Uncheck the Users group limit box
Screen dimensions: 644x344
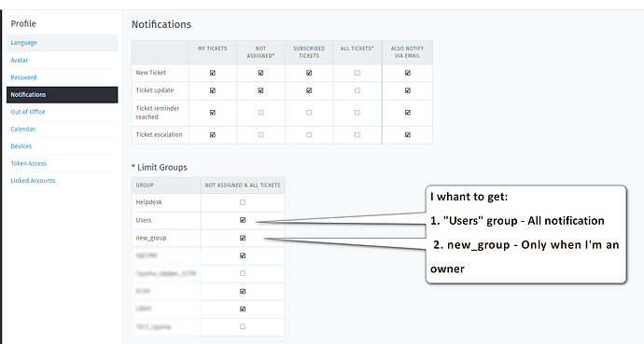(x=243, y=220)
